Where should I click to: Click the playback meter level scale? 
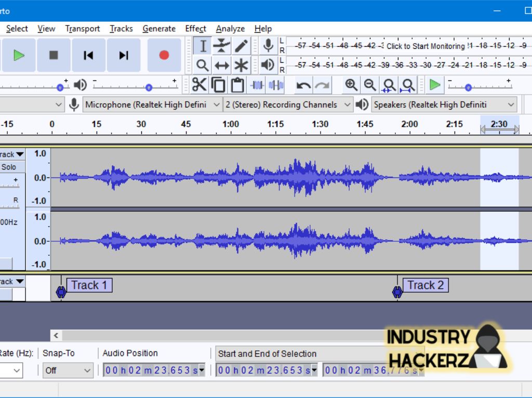tap(410, 65)
